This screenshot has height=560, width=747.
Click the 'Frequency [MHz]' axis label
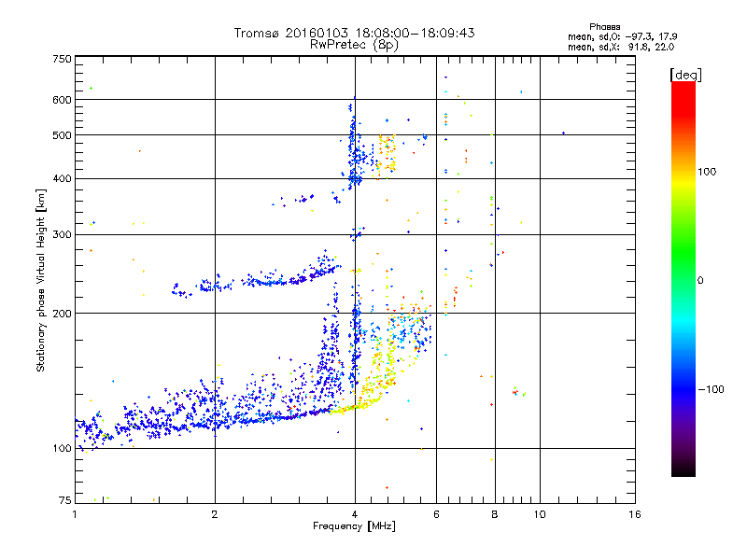point(354,526)
